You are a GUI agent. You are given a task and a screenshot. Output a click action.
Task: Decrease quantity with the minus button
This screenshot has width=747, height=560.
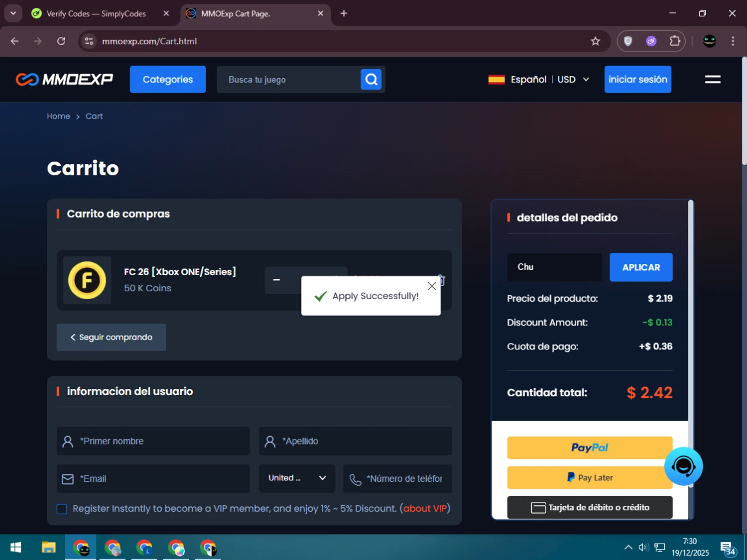(x=276, y=280)
